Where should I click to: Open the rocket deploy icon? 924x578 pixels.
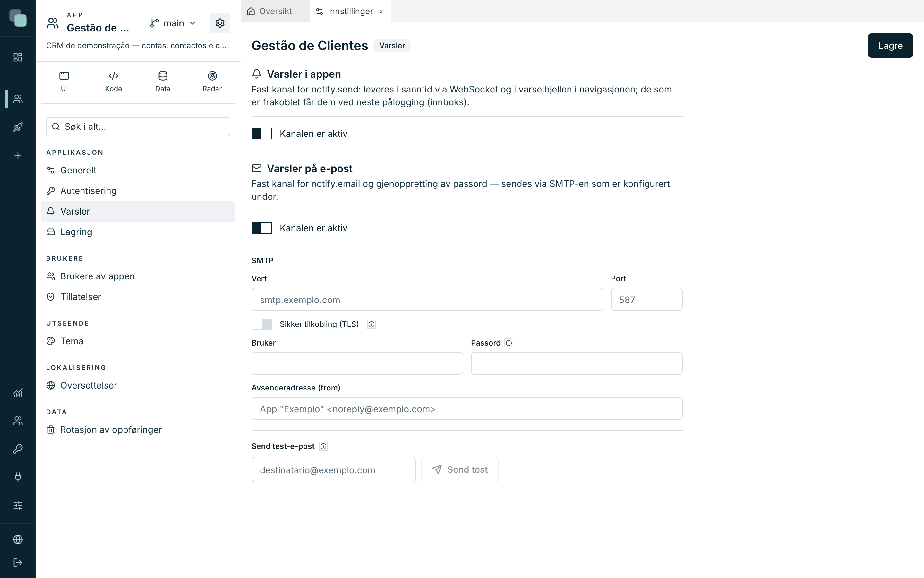(x=18, y=127)
